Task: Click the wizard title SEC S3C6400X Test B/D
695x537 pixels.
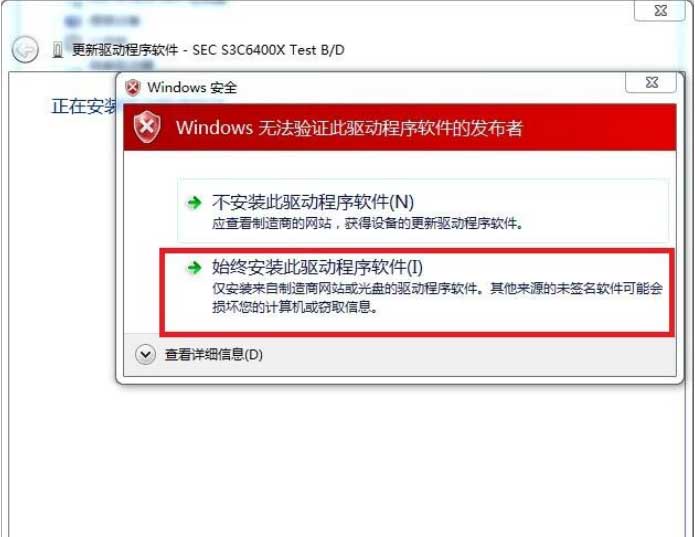Action: point(268,50)
